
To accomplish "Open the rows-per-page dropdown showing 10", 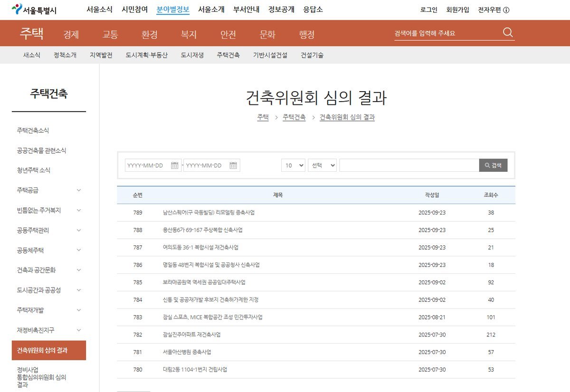I will point(293,165).
